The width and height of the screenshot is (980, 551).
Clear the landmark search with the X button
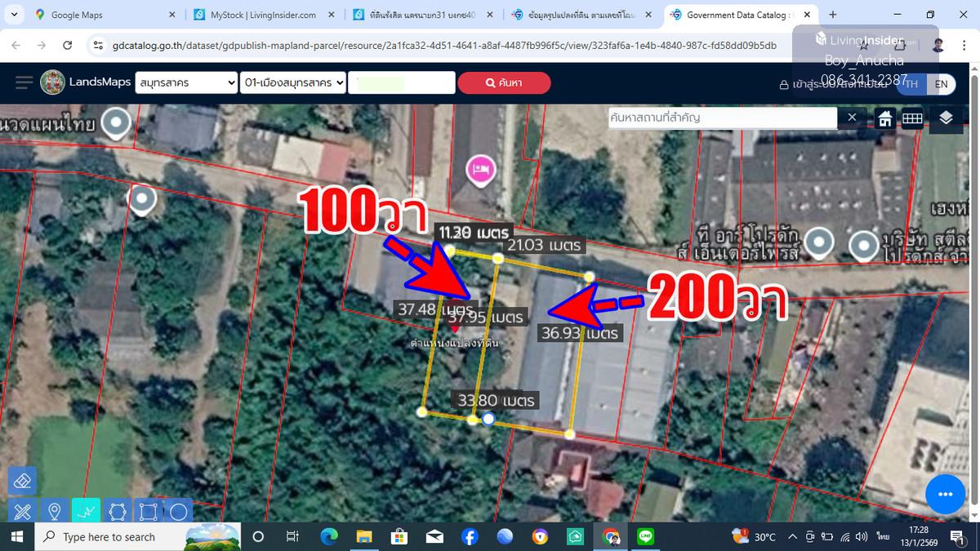pos(851,118)
